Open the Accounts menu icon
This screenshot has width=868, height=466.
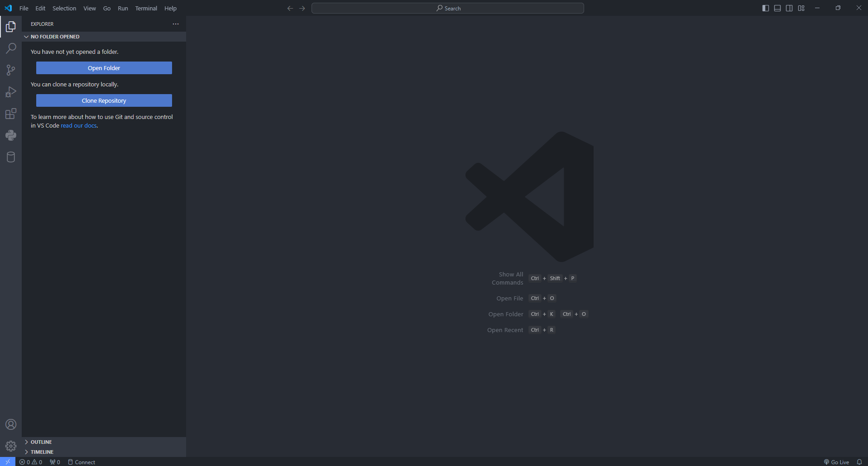(11, 424)
